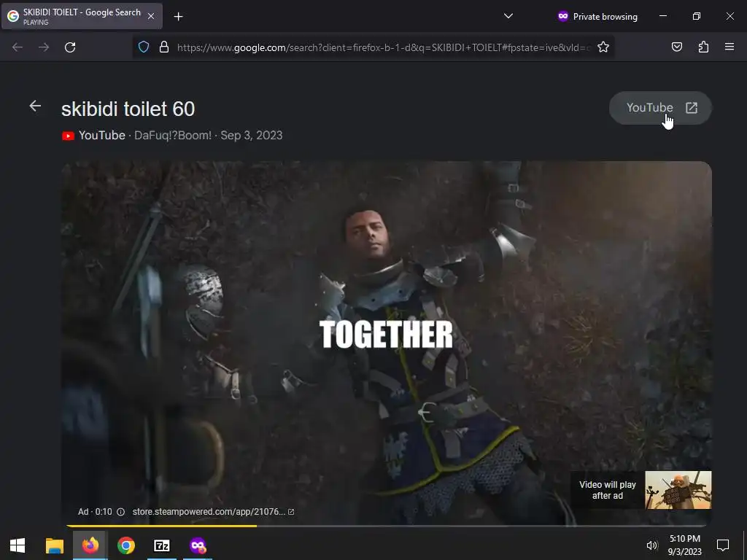Bookmark this page with the star
747x560 pixels.
[x=603, y=47]
